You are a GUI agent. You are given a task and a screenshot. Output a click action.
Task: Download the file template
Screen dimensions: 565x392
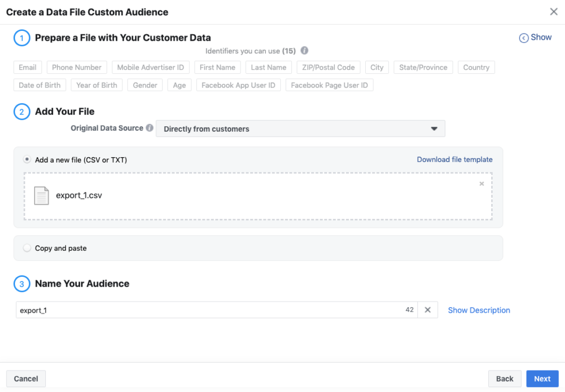click(x=455, y=159)
